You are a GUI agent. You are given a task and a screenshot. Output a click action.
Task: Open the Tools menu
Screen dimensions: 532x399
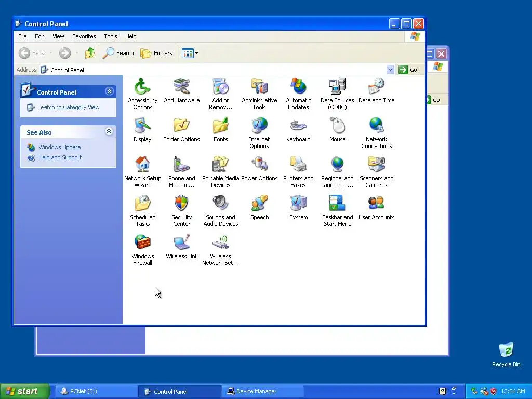click(x=110, y=36)
